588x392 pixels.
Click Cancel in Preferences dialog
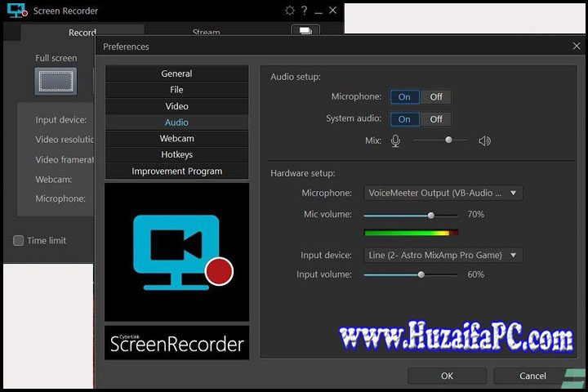(532, 376)
